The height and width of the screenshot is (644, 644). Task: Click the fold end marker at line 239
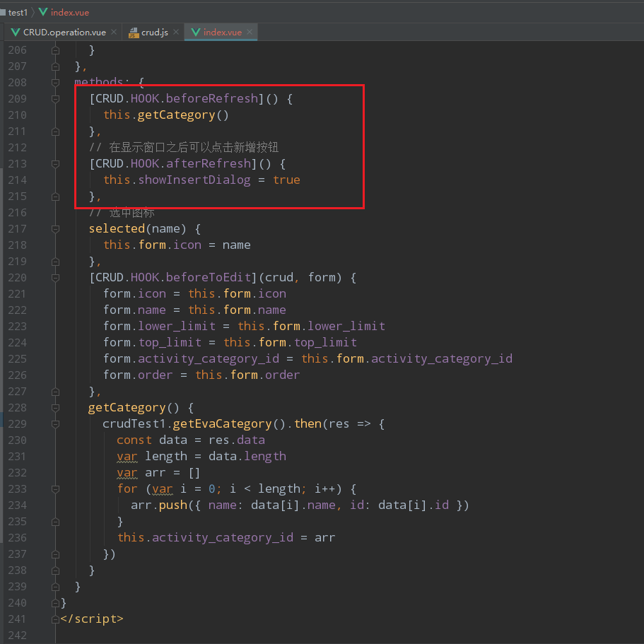pyautogui.click(x=55, y=587)
